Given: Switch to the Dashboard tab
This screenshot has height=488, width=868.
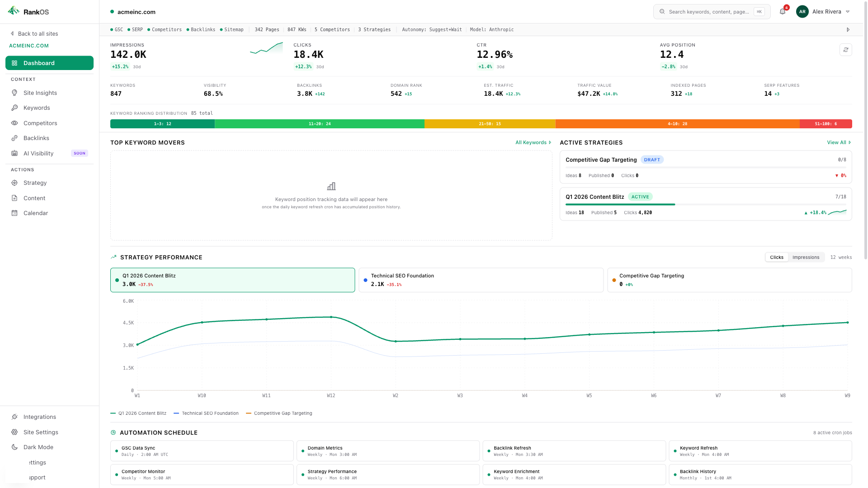Looking at the screenshot, I should tap(38, 63).
